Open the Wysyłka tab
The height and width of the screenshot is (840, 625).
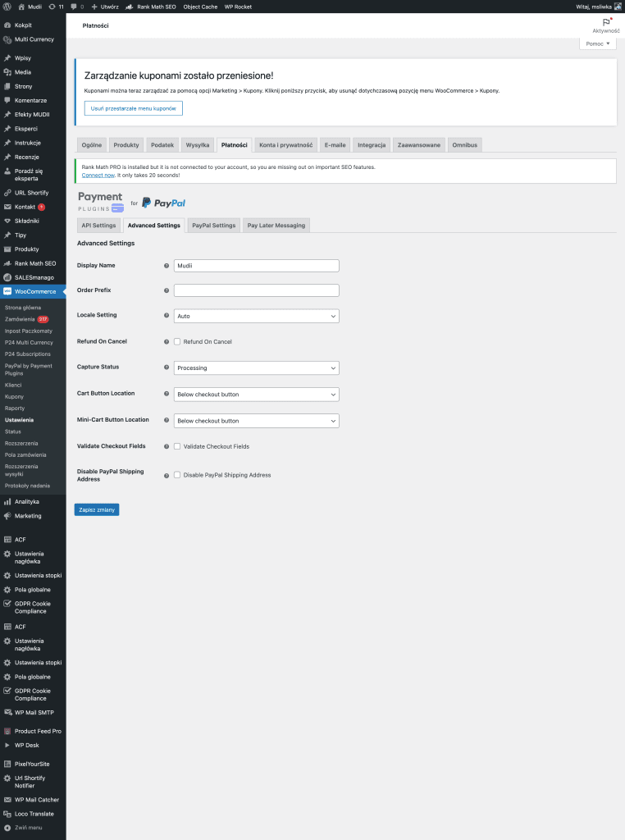[198, 145]
